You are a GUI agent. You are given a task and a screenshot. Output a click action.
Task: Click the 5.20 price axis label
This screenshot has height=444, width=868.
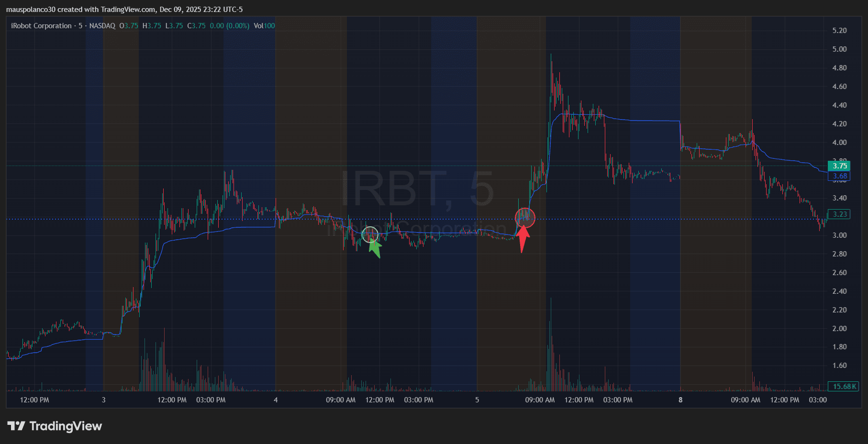pyautogui.click(x=839, y=31)
